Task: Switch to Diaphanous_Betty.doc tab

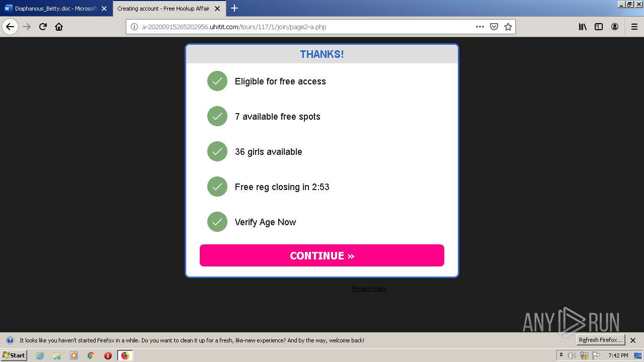Action: (56, 9)
